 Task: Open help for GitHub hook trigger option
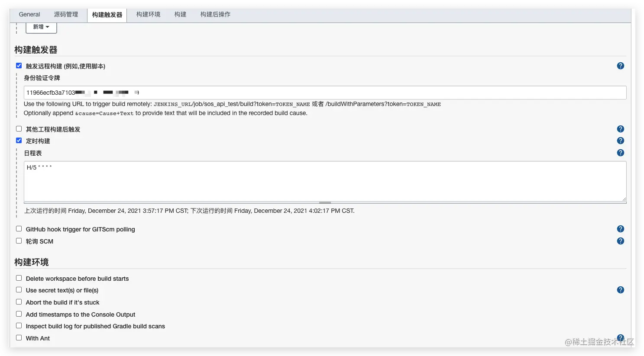(x=620, y=229)
